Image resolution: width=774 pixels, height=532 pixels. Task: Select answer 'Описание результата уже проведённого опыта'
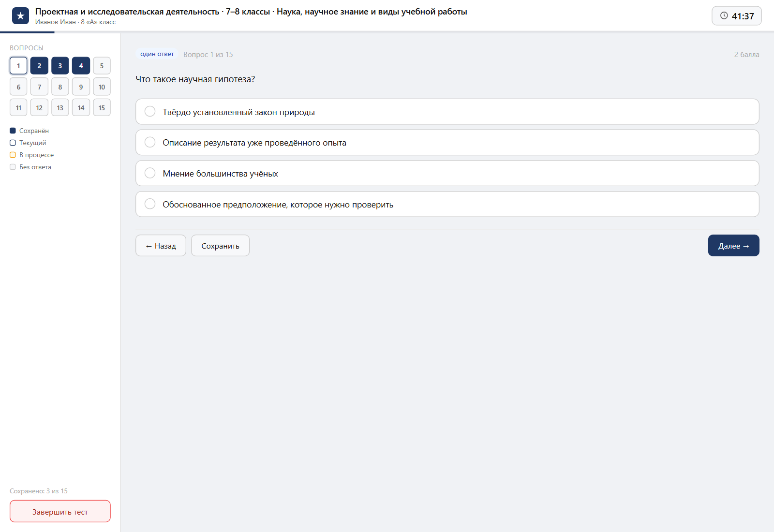(447, 142)
